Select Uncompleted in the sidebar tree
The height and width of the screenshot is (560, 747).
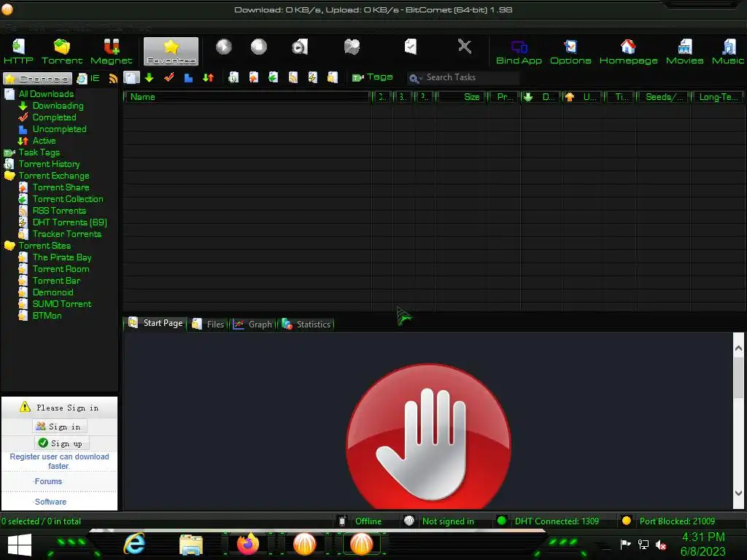(60, 129)
